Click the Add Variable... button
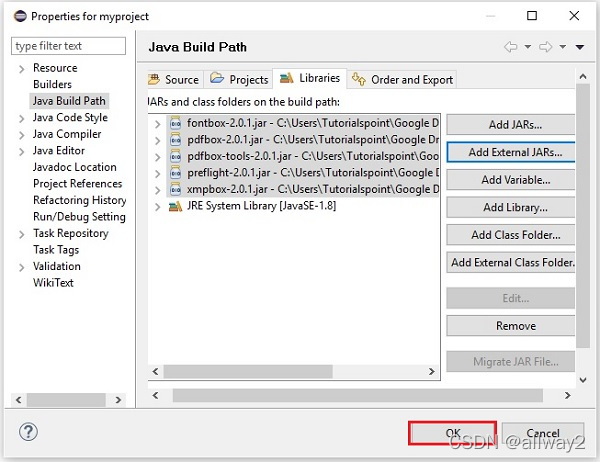 pos(511,180)
